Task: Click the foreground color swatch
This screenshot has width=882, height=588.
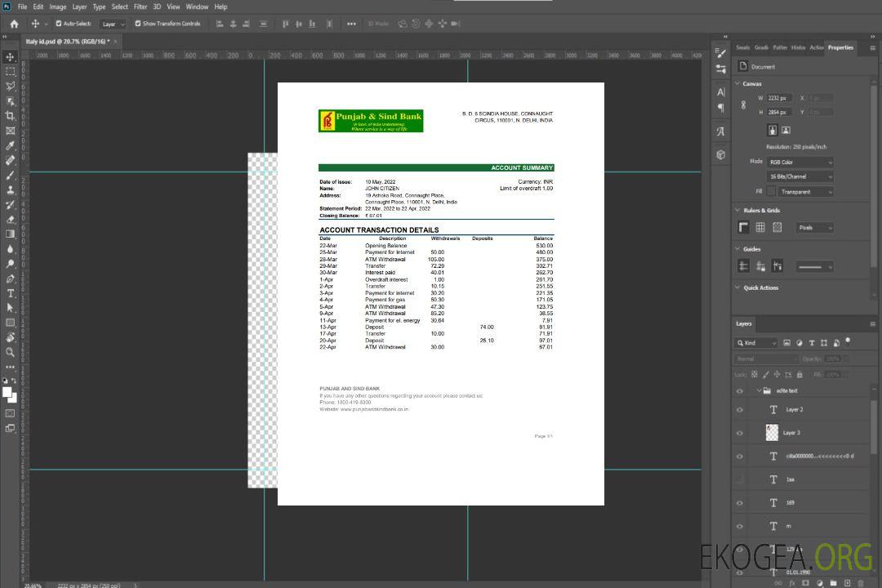Action: pyautogui.click(x=7, y=392)
